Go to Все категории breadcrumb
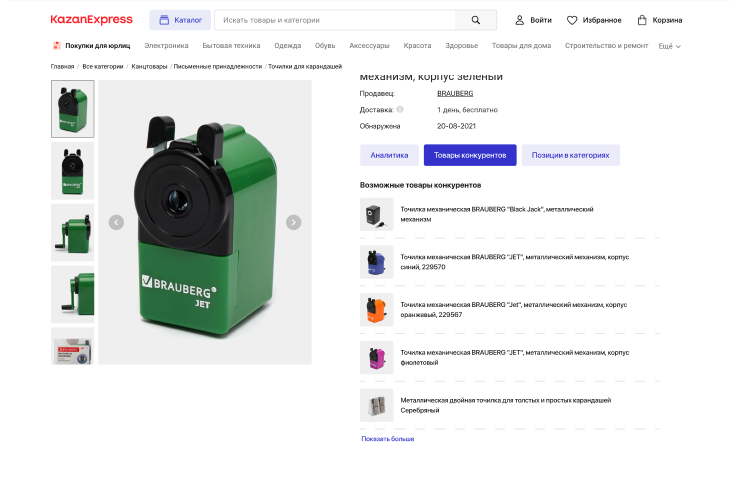 tap(103, 66)
